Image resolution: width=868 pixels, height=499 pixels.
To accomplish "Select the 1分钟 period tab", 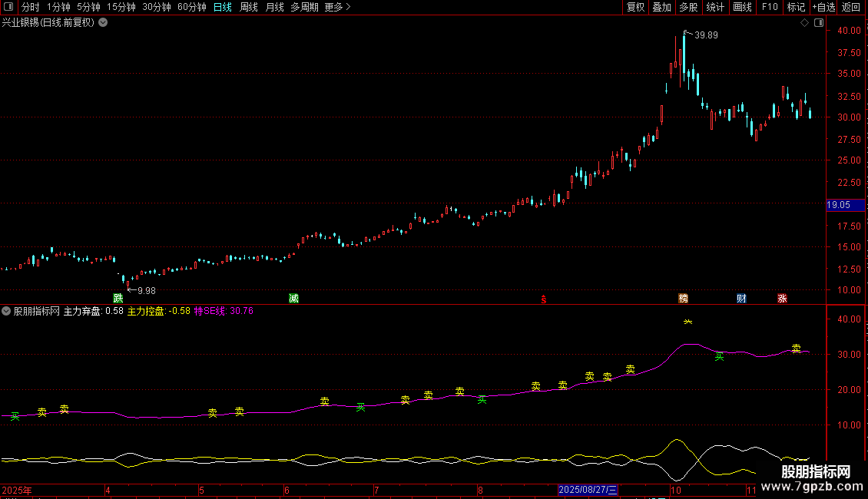I will coord(58,7).
